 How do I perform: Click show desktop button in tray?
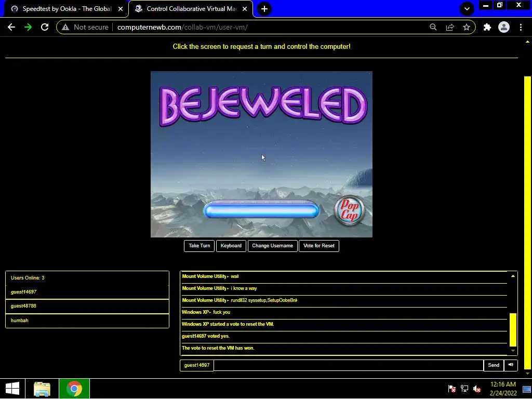point(527,389)
